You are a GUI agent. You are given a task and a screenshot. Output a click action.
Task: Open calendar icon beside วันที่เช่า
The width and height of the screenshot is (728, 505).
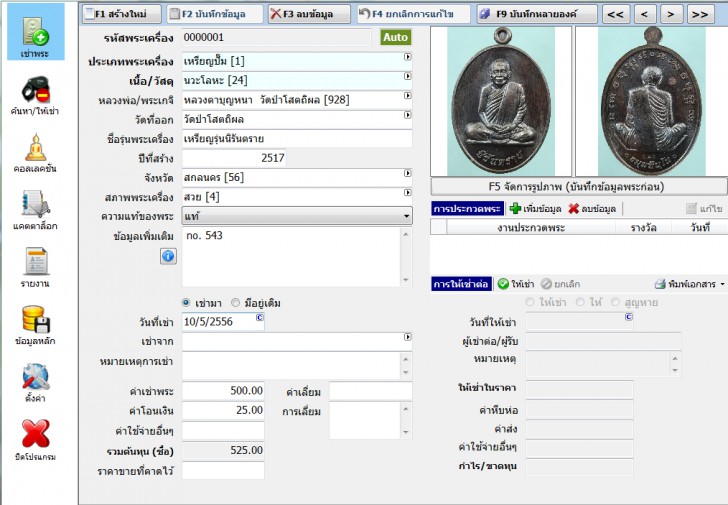260,317
